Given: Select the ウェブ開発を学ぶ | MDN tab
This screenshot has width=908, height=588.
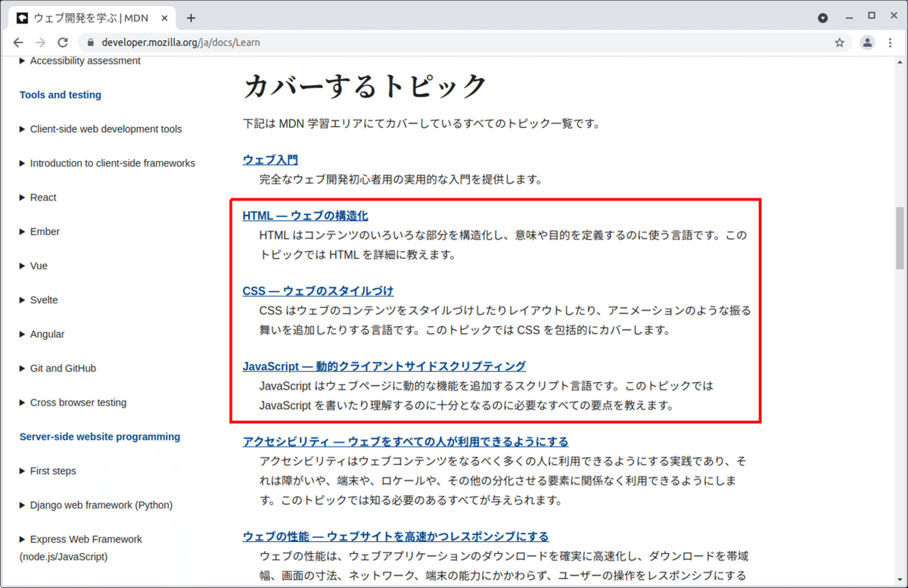Looking at the screenshot, I should pos(91,17).
